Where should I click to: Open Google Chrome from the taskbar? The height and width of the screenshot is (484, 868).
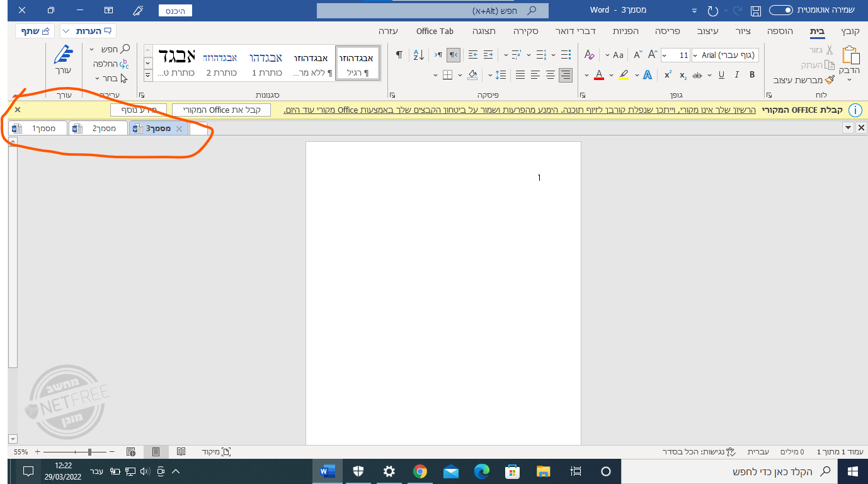tap(420, 471)
